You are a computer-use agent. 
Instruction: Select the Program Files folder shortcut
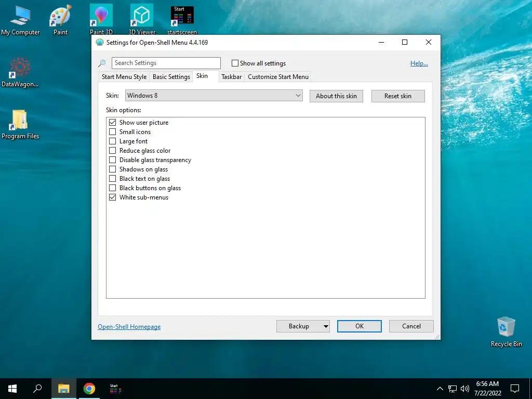pyautogui.click(x=20, y=124)
